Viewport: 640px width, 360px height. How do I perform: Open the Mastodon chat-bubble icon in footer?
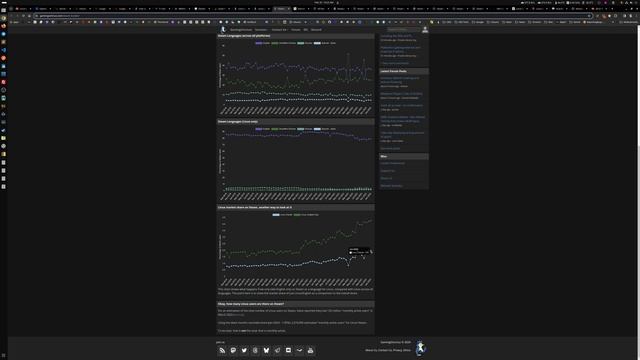coord(233,350)
